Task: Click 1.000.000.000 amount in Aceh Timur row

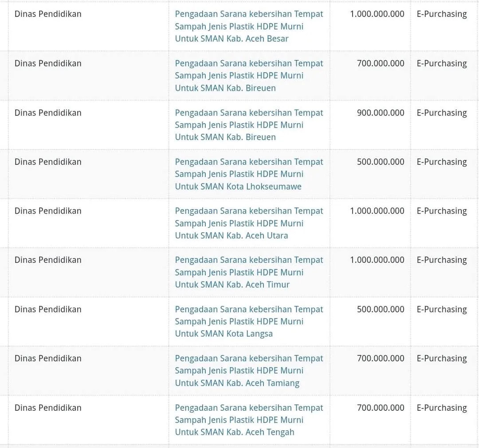Action: pos(377,260)
